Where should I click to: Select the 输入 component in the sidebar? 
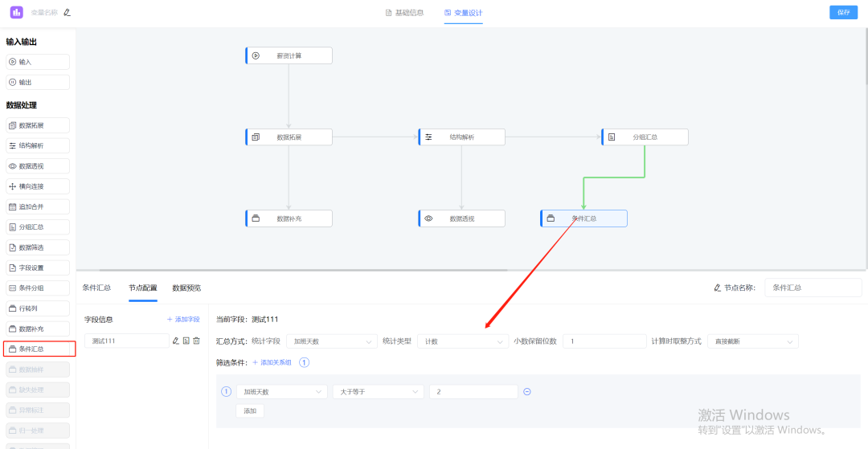point(38,62)
